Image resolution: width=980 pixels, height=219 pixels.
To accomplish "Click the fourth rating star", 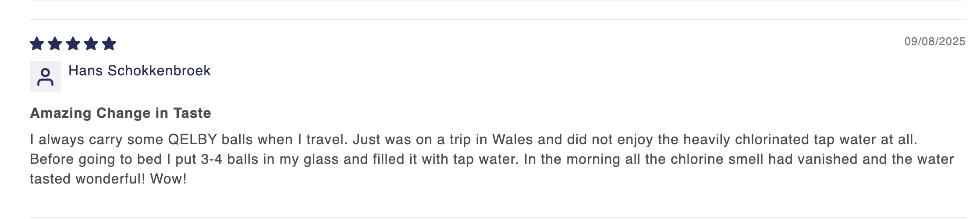I will pyautogui.click(x=91, y=44).
